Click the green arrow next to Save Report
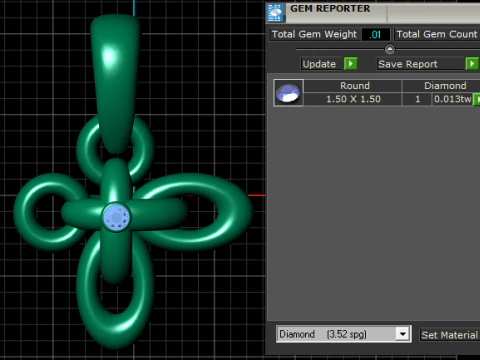 [472, 64]
